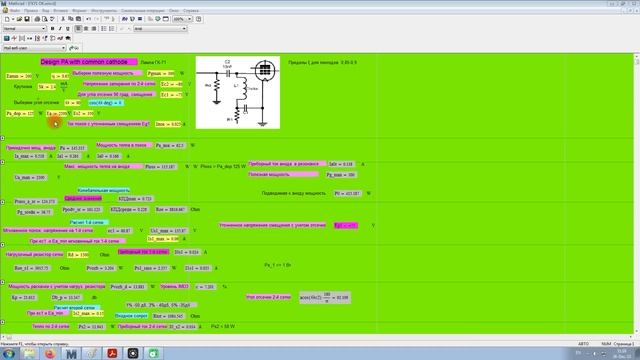Toggle bold text formatting

(52, 29)
